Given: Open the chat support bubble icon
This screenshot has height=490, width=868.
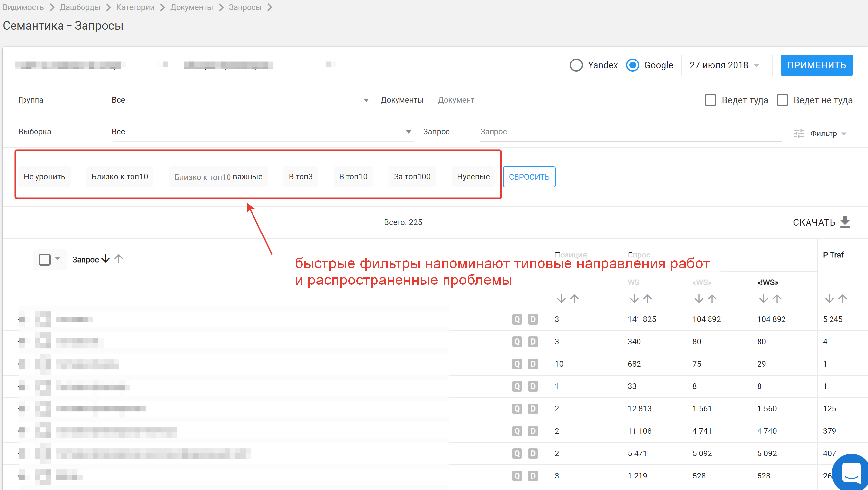Looking at the screenshot, I should (x=851, y=473).
